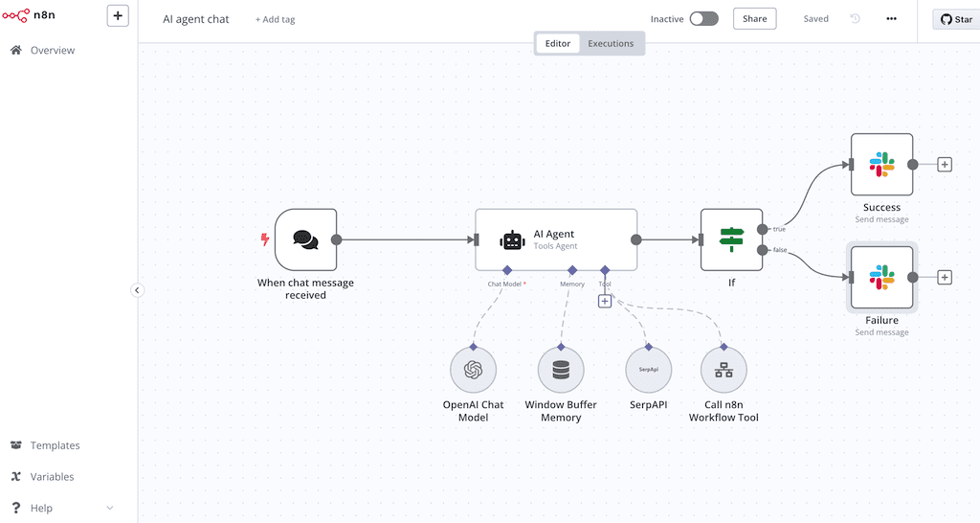This screenshot has width=980, height=523.
Task: Collapse the left sidebar with the chevron
Action: tap(137, 290)
